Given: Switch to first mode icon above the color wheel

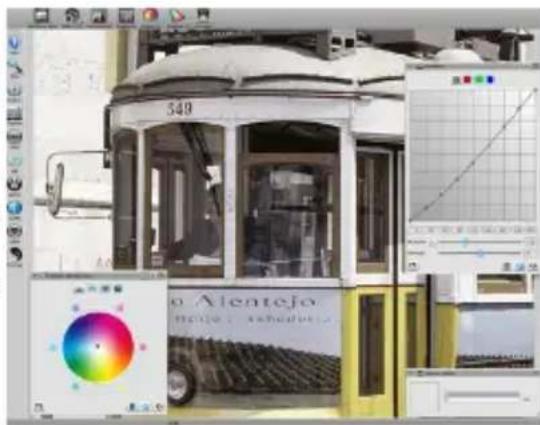Looking at the screenshot, I should click(79, 289).
